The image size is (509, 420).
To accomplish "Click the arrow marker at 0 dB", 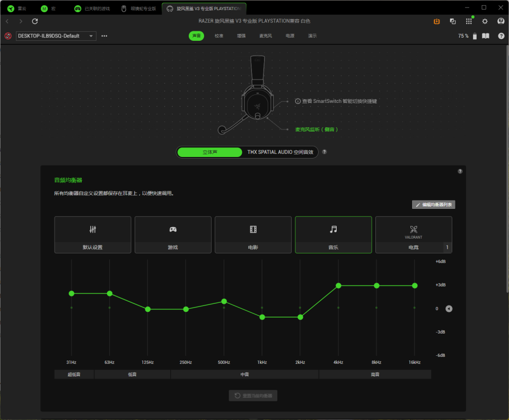I will click(x=449, y=309).
